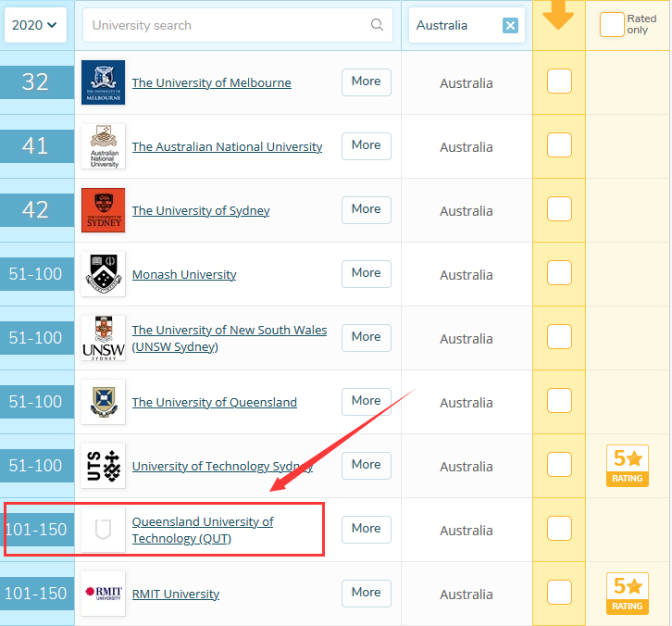
Task: Expand More for The University of Queensland
Action: coord(366,401)
